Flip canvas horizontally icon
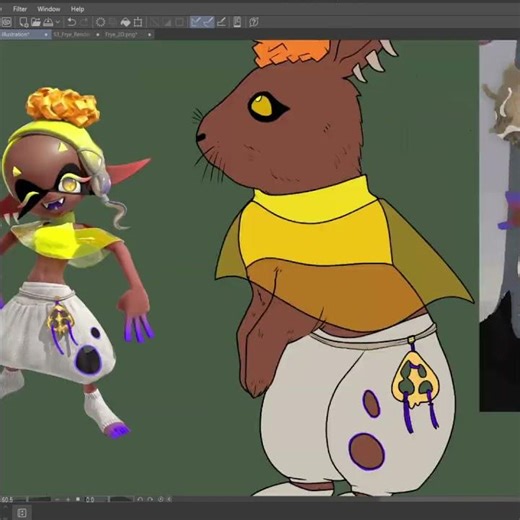Image resolution: width=520 pixels, height=520 pixels. (x=170, y=500)
